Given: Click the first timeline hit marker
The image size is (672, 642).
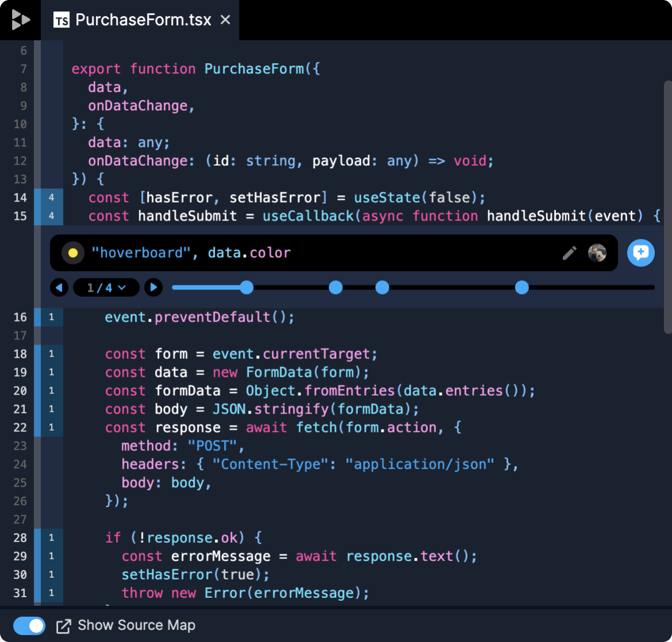Looking at the screenshot, I should click(246, 287).
